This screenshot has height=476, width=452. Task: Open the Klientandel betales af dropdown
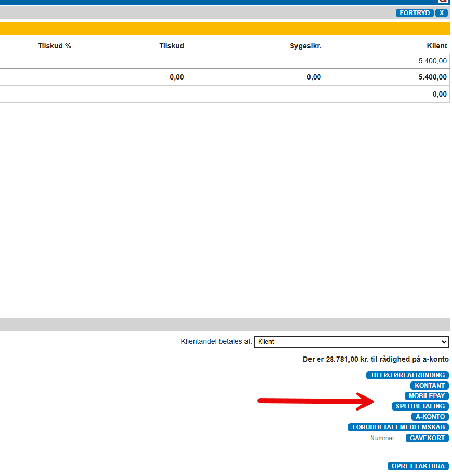coord(351,342)
